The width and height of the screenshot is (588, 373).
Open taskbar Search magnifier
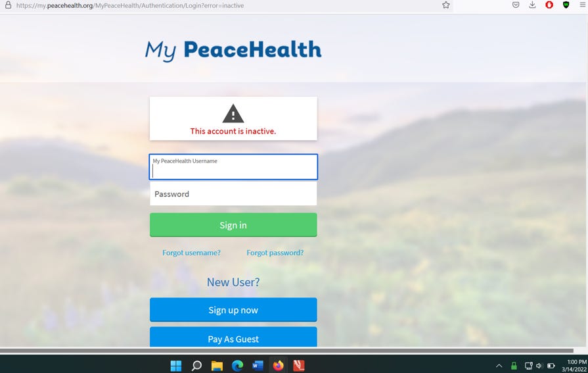[196, 366]
